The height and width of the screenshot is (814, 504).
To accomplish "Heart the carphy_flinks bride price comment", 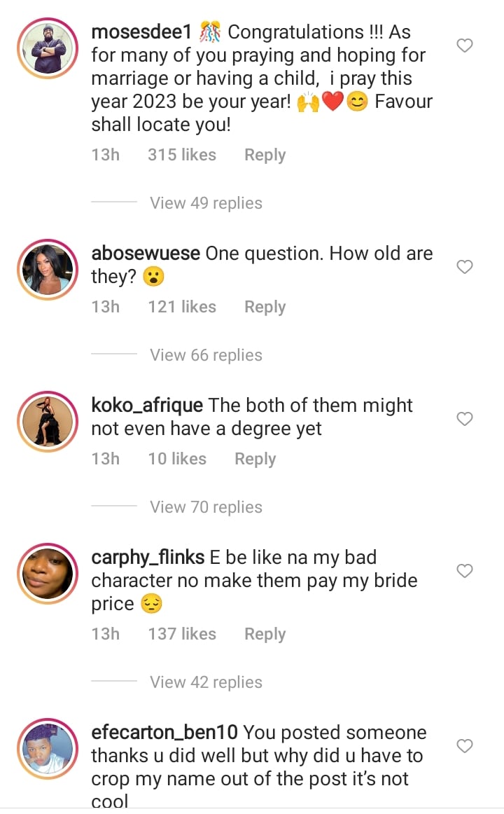I will [465, 571].
